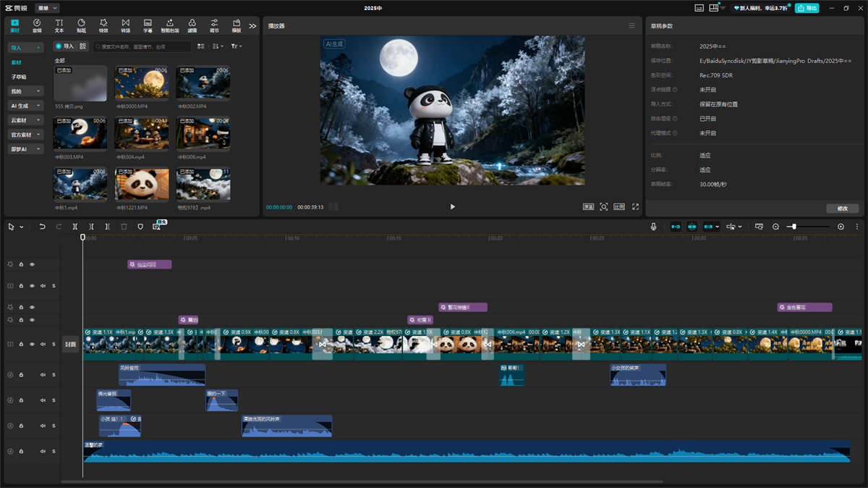868x488 pixels.
Task: Open the 比例 aspect ratio button
Action: tap(619, 207)
